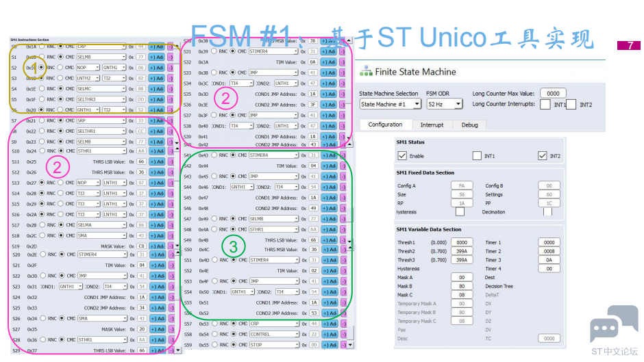Click the 'SM1 Variable Data Section' heading
This screenshot has height=362, width=644.
(428, 229)
